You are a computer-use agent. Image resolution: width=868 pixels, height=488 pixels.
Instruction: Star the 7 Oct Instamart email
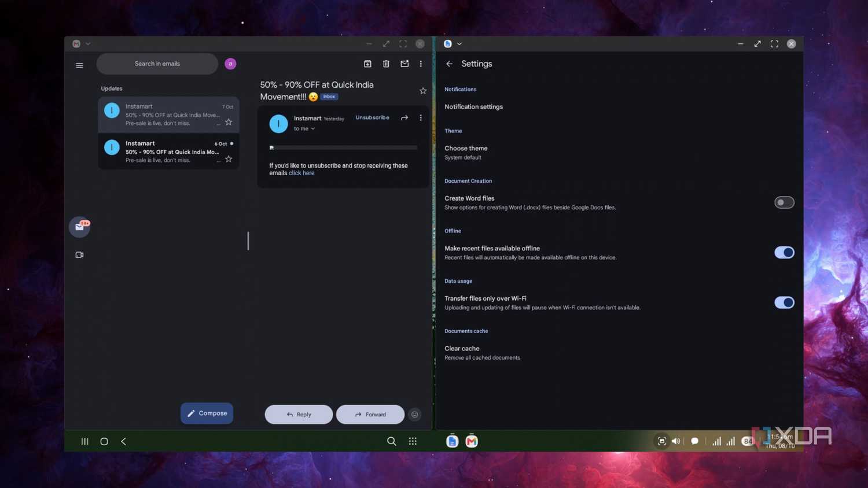(x=229, y=122)
